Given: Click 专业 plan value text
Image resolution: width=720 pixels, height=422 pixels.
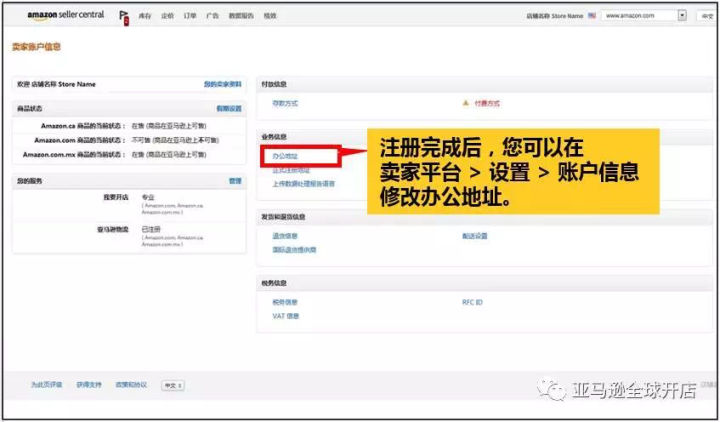Looking at the screenshot, I should 148,197.
